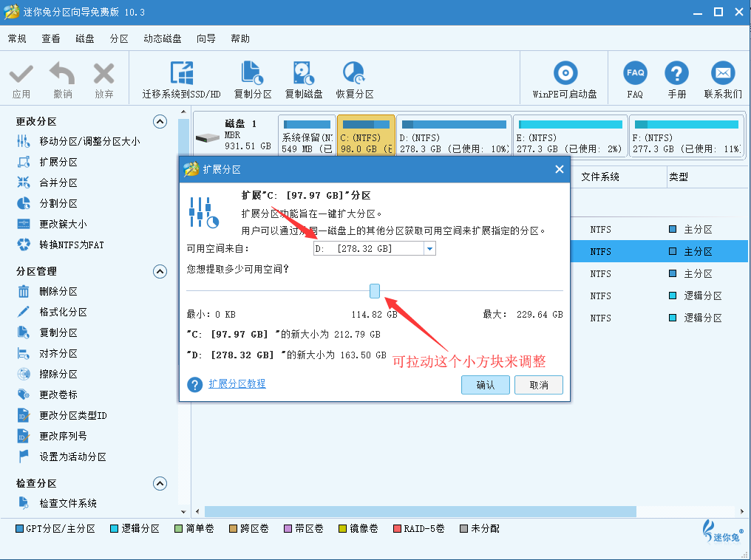Click the 文件系统 column header
This screenshot has height=560, width=751.
[600, 177]
